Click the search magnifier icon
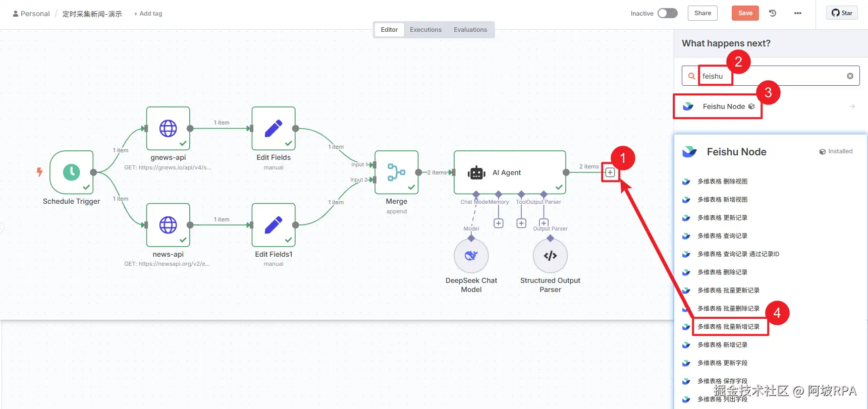This screenshot has width=868, height=409. (x=691, y=76)
